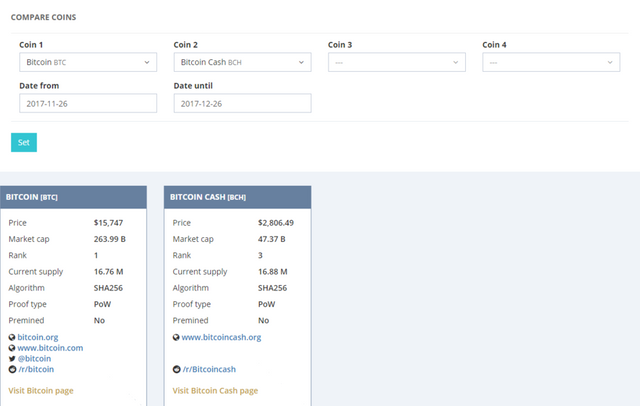
Task: Click the BITCOIN CASH [BCH] card header
Action: click(238, 197)
